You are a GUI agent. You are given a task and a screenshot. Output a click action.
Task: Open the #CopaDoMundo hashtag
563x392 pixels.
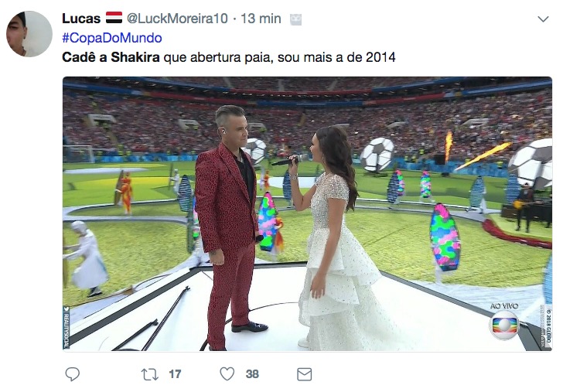(112, 38)
